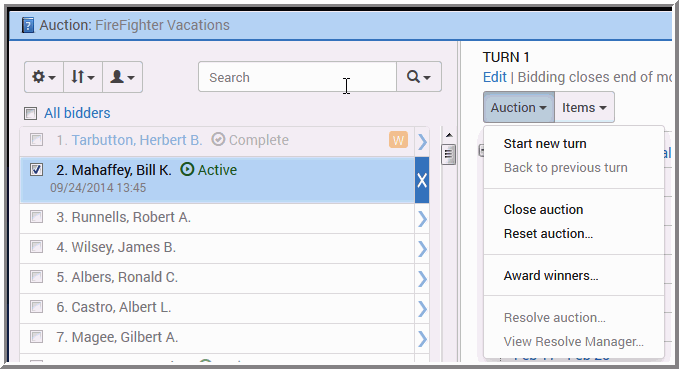This screenshot has height=369, width=679.
Task: Check the Wilsey, James B. checkbox
Action: pyautogui.click(x=36, y=247)
